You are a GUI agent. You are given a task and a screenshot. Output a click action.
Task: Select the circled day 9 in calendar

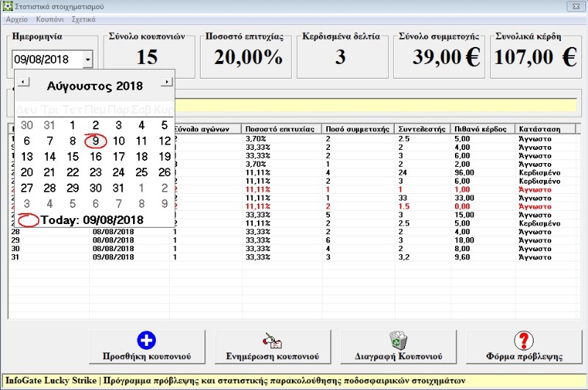96,141
